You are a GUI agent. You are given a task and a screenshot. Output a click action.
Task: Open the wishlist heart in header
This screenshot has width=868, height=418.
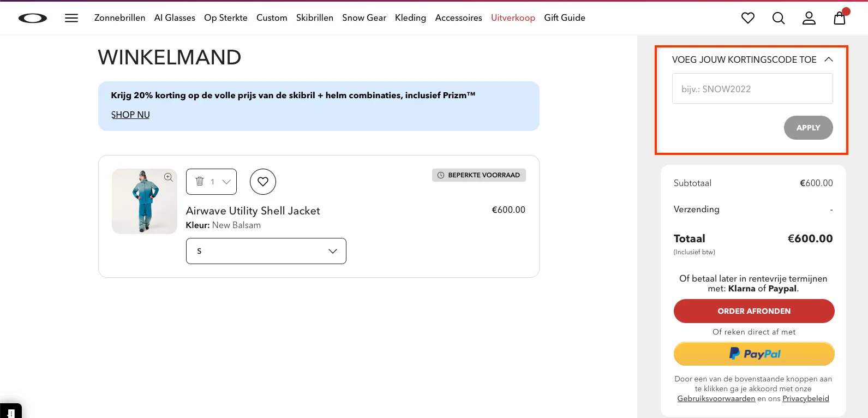point(748,18)
